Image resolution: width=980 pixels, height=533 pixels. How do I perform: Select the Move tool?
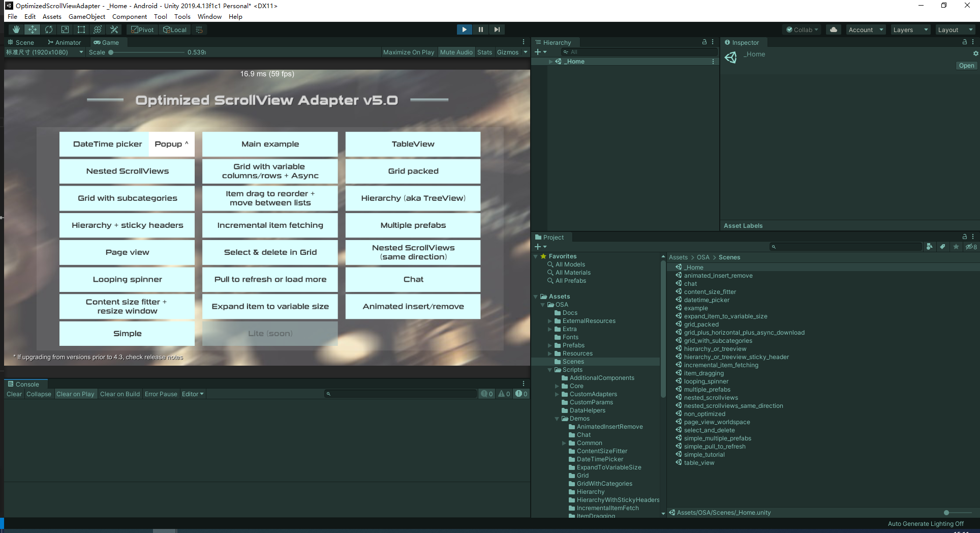click(33, 29)
